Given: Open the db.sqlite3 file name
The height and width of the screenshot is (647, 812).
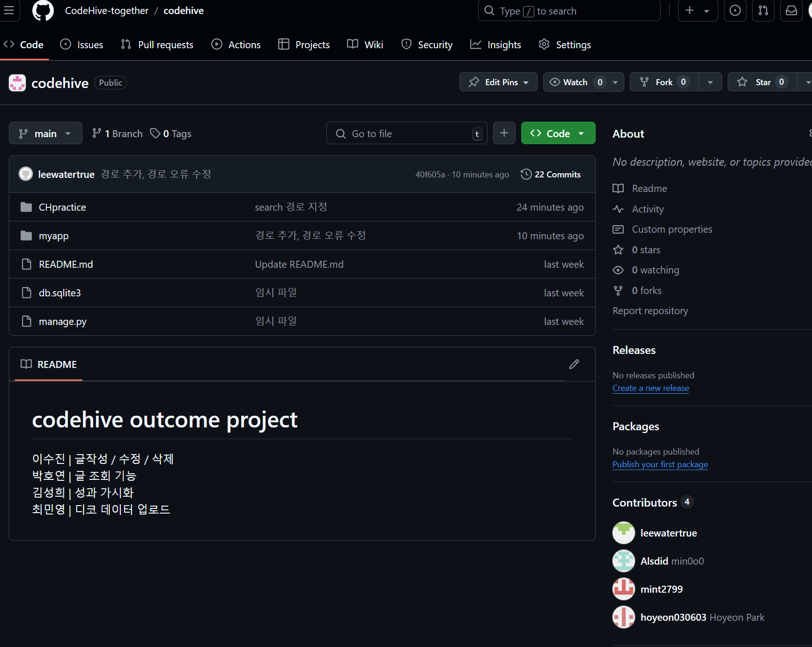Looking at the screenshot, I should point(60,293).
